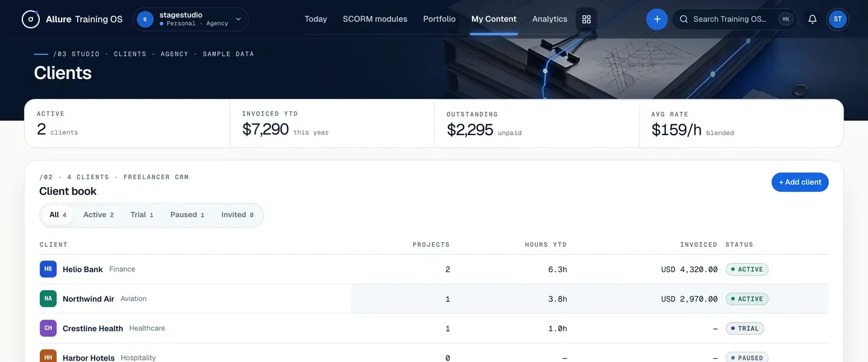Open the Northwind Air client name
This screenshot has height=362, width=868.
pos(89,299)
